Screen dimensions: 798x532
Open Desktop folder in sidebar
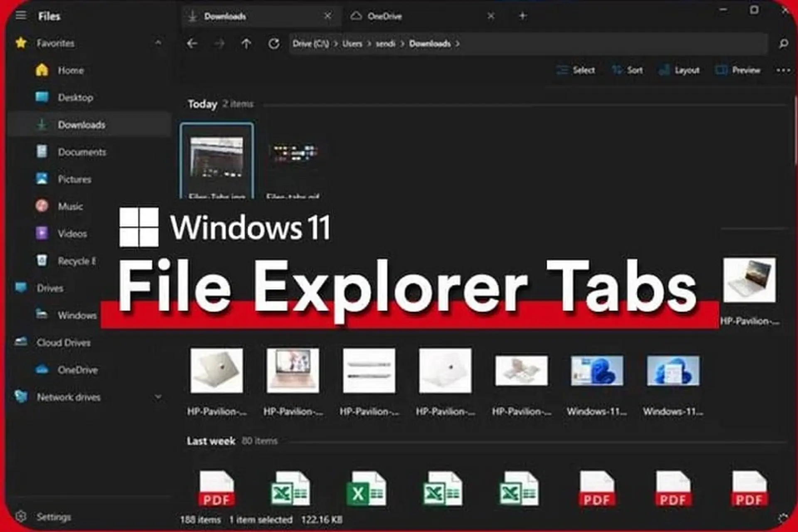point(75,98)
